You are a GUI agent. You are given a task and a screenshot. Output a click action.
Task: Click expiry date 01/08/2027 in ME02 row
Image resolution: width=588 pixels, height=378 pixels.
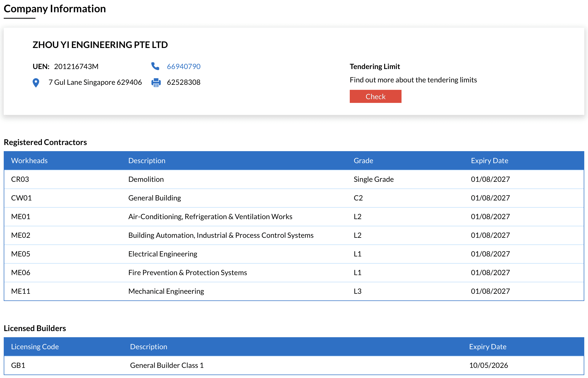(490, 235)
